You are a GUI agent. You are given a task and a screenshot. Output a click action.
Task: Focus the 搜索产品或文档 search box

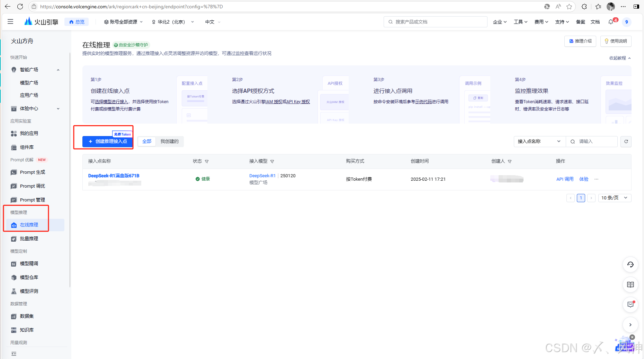(x=436, y=22)
